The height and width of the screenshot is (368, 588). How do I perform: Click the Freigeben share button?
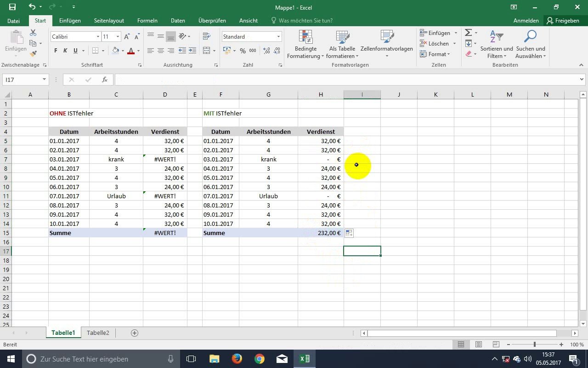(x=563, y=21)
